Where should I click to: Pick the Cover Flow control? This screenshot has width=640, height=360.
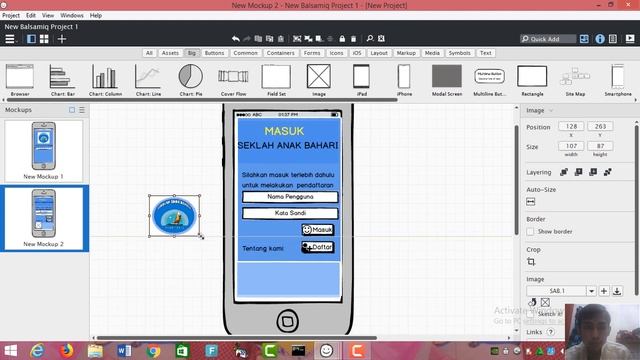click(233, 80)
